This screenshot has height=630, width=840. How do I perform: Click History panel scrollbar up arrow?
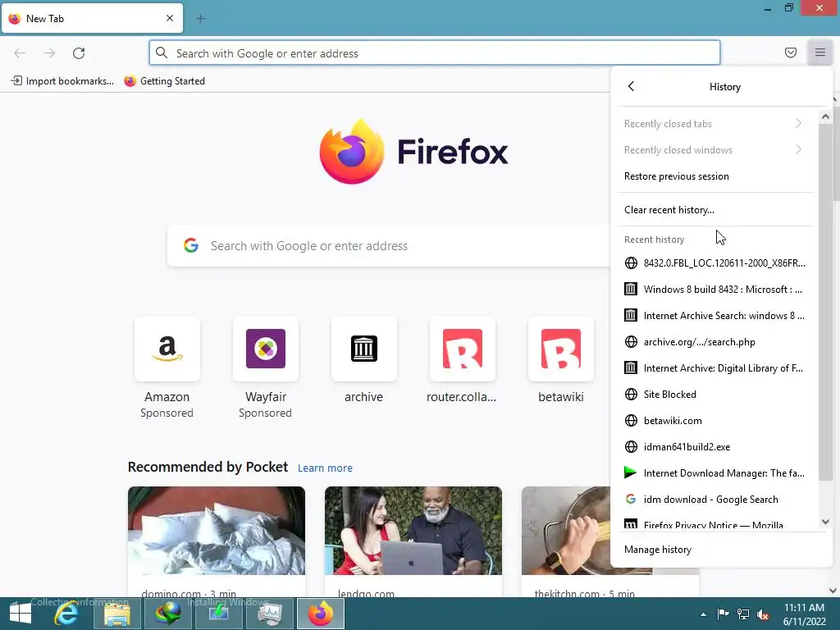[825, 116]
